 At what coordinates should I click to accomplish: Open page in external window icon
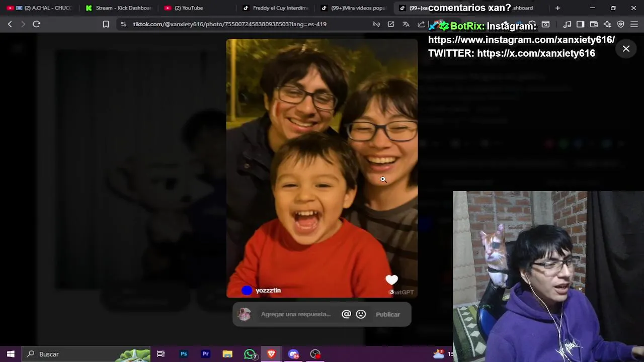coord(391,24)
